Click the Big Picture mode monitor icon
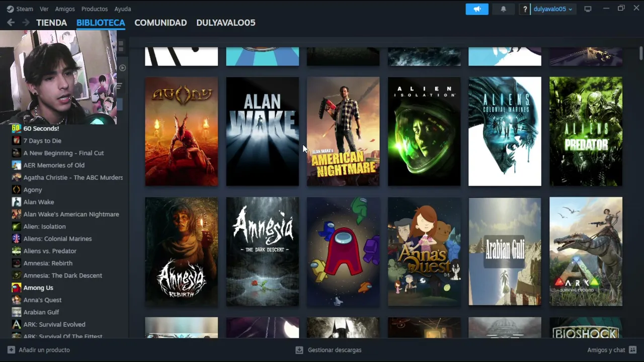The width and height of the screenshot is (644, 362). tap(588, 9)
